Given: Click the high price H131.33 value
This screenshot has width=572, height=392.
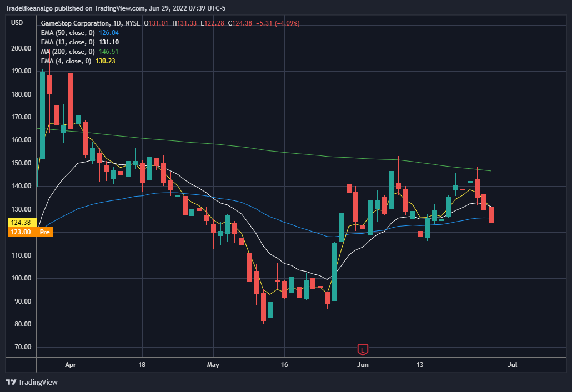Looking at the screenshot, I should point(184,23).
